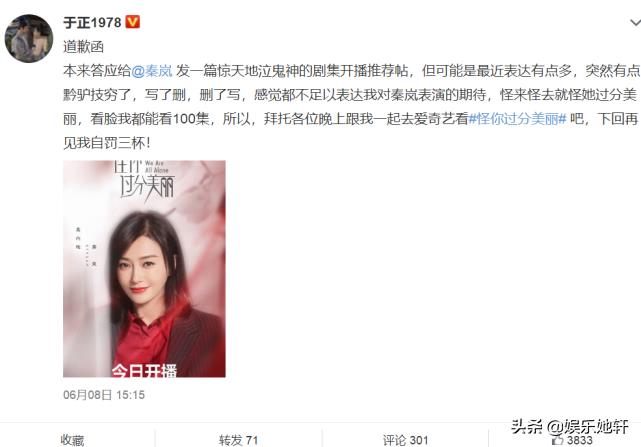This screenshot has height=447, width=641.
Task: Click the vertical credit text on poster
Action: tap(85, 247)
